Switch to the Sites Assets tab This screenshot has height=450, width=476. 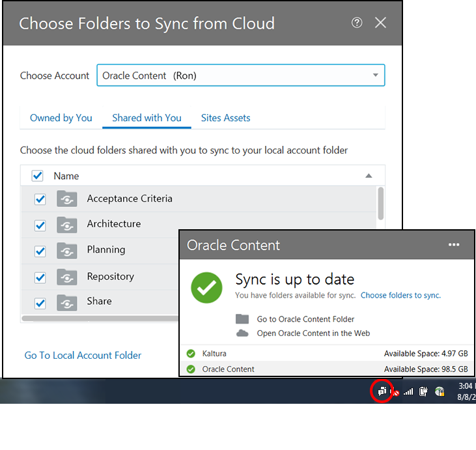(x=225, y=118)
